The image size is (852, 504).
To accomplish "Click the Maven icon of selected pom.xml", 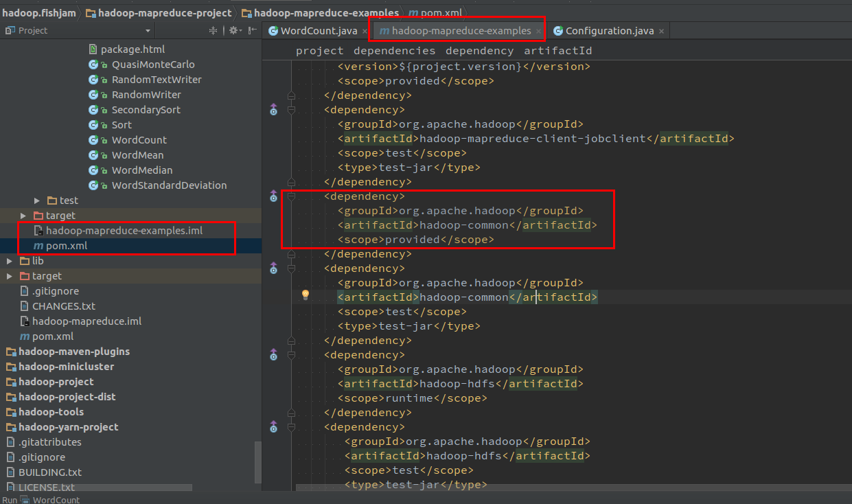I will tap(39, 246).
